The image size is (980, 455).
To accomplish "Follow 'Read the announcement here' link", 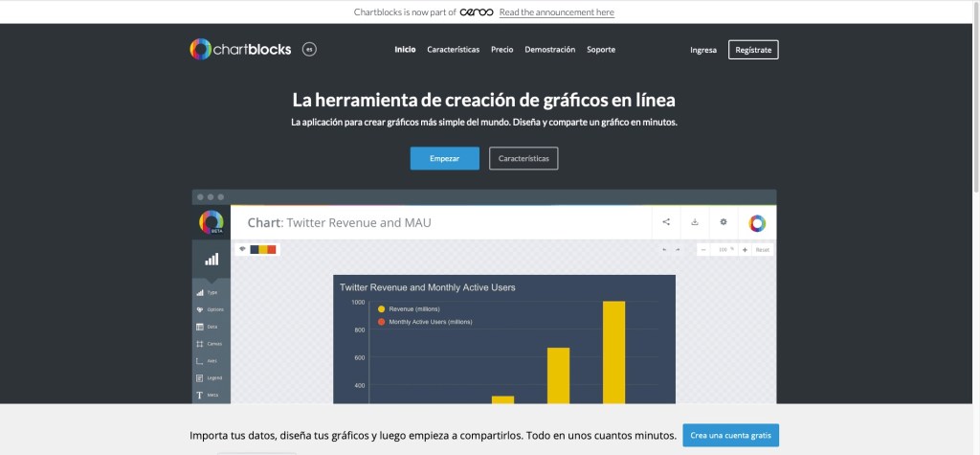I will [556, 12].
